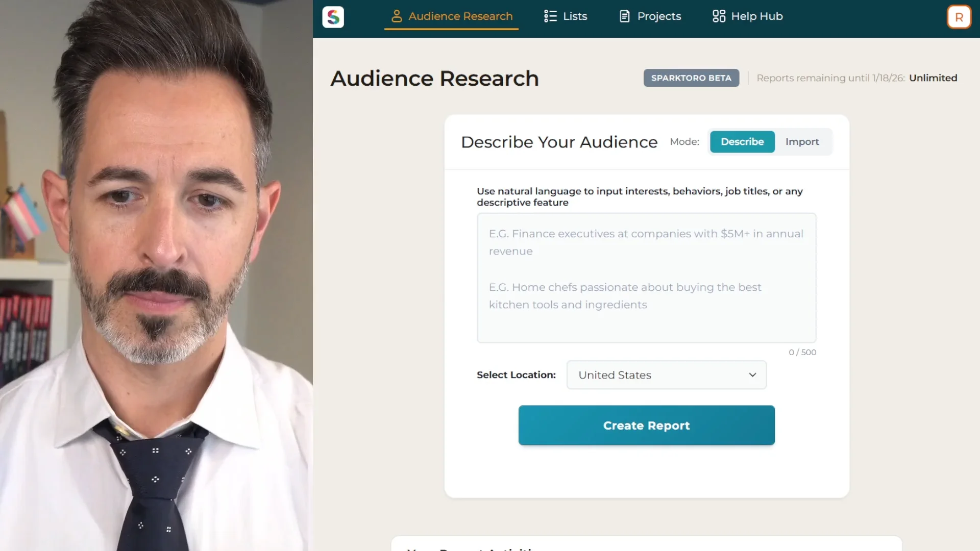
Task: Click the SparkToro logo icon
Action: (x=333, y=17)
